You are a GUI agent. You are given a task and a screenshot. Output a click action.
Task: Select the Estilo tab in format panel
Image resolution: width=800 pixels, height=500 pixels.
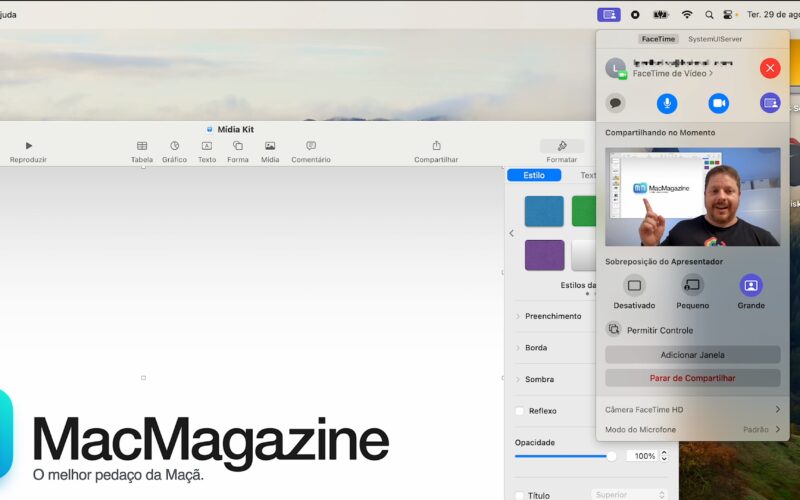click(x=534, y=175)
